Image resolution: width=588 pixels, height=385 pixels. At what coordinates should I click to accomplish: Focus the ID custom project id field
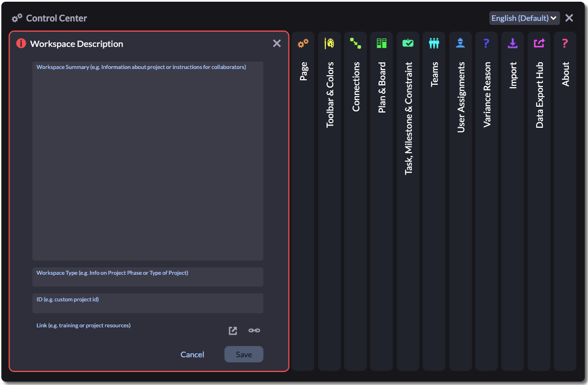148,303
